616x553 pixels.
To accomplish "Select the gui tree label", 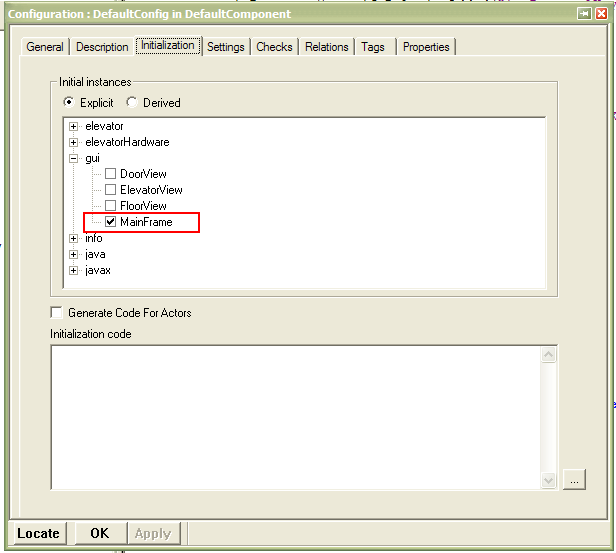I will pyautogui.click(x=92, y=158).
